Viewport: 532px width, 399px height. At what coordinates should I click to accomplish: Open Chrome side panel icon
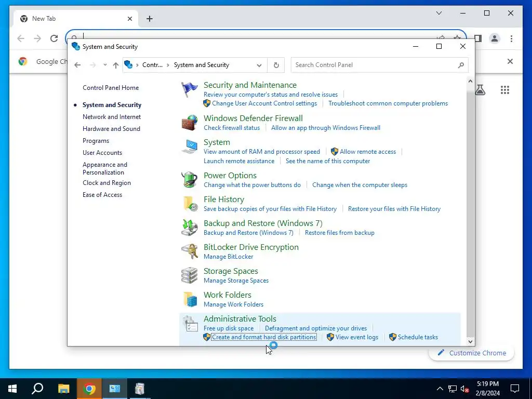[x=478, y=38]
